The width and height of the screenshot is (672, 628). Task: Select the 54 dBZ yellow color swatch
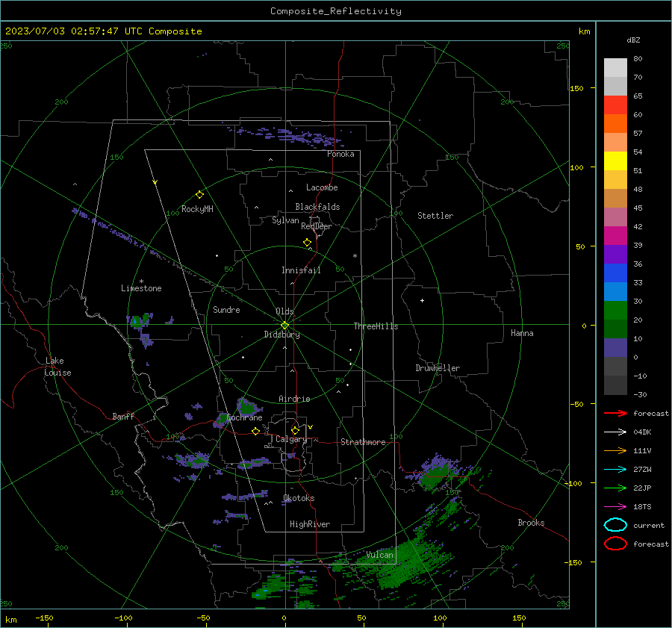point(615,161)
